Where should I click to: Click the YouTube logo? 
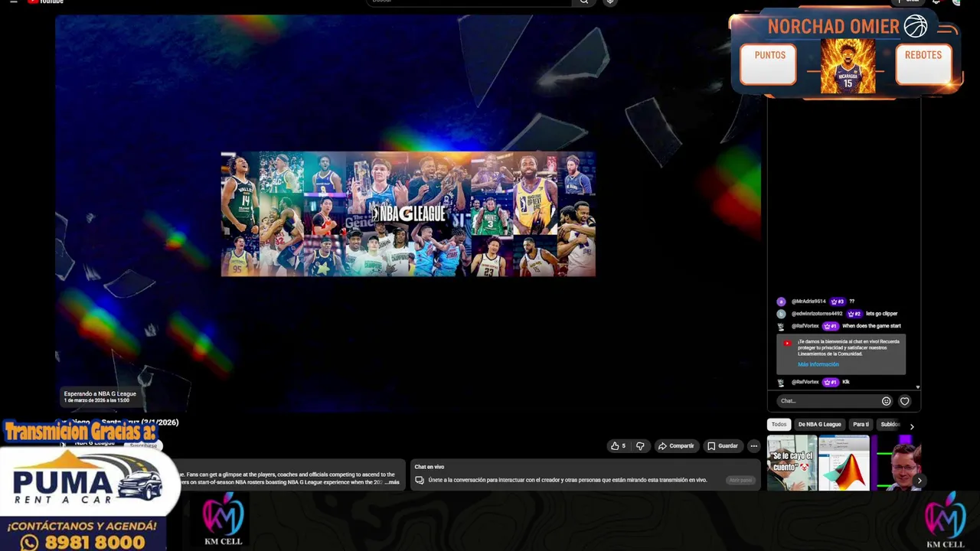pos(46,2)
